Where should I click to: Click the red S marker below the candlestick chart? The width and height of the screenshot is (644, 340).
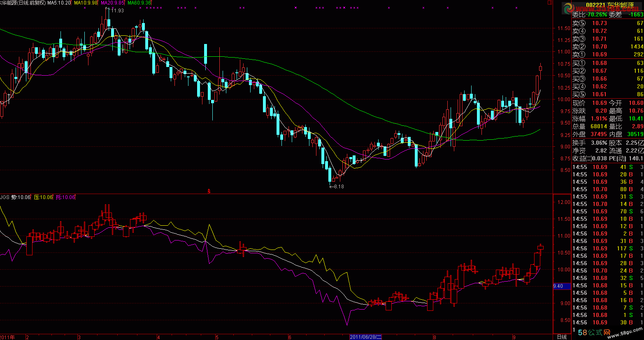(x=209, y=191)
